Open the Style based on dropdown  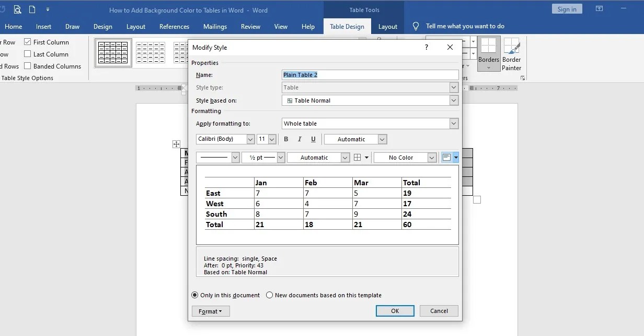[454, 100]
